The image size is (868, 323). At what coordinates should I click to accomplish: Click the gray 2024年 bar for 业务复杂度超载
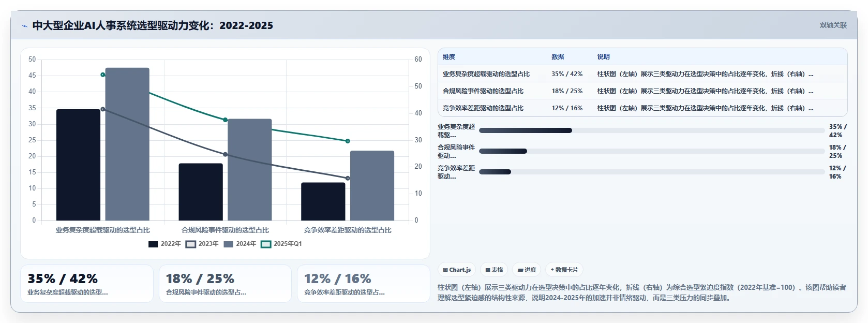pyautogui.click(x=127, y=144)
